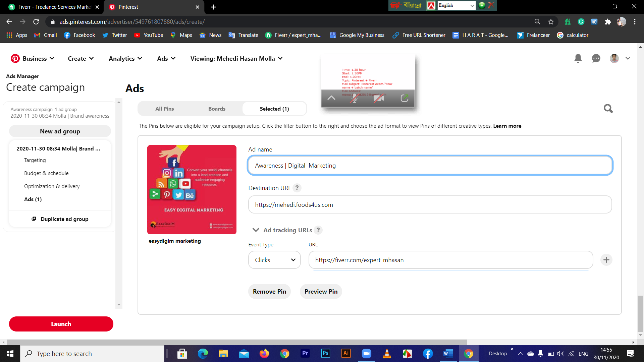Click the Ad tracking URLs help icon
Screen dimensions: 644x362
318,230
